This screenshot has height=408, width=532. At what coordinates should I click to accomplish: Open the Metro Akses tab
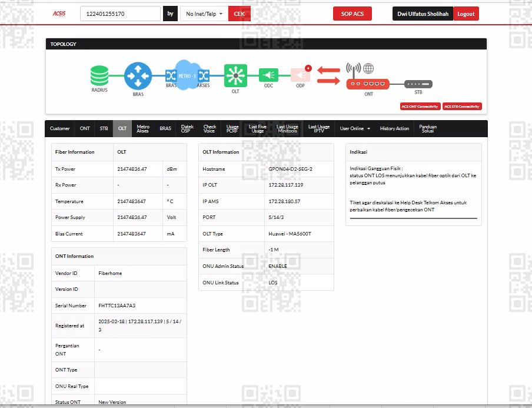[143, 129]
